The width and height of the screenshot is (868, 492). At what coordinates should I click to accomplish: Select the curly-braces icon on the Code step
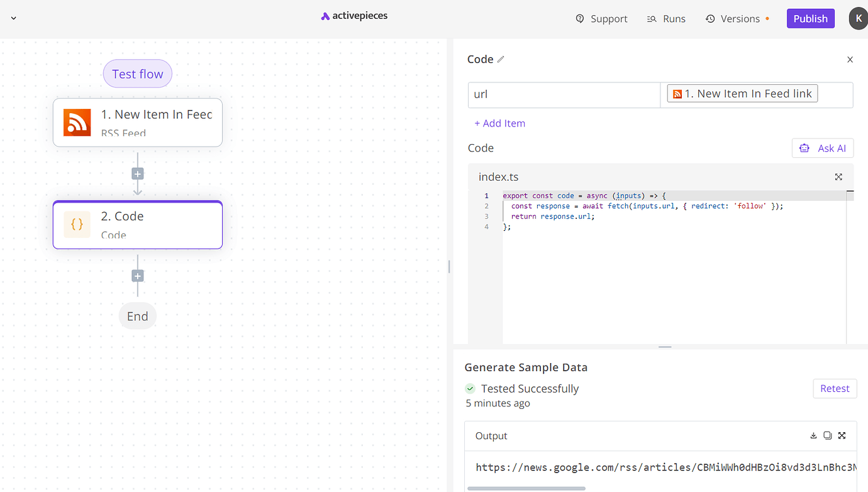pos(77,223)
